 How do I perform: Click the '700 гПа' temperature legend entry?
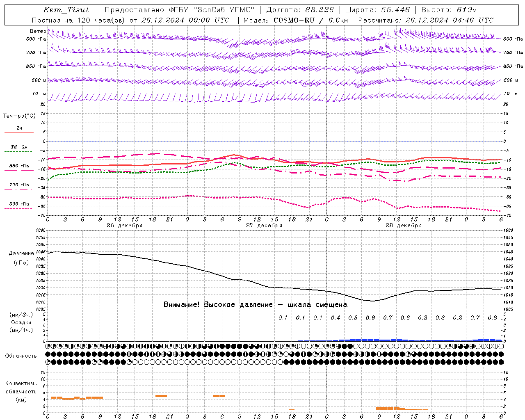19,185
